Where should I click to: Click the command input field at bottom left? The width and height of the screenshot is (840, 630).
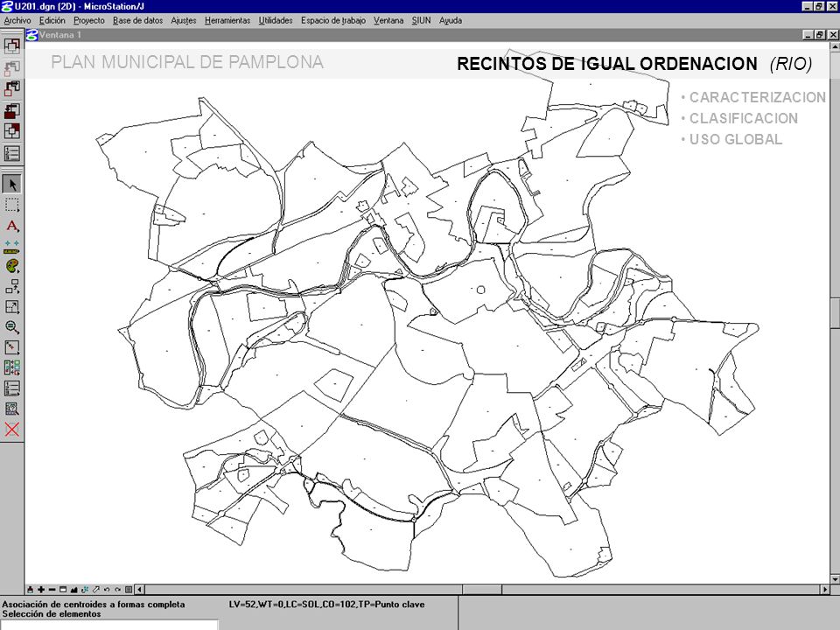(x=109, y=625)
